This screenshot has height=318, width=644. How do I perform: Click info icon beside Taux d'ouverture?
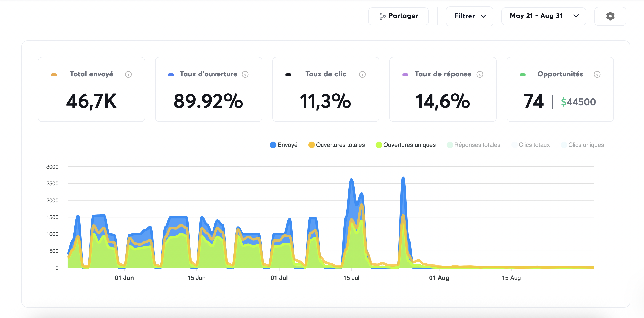[x=245, y=74]
